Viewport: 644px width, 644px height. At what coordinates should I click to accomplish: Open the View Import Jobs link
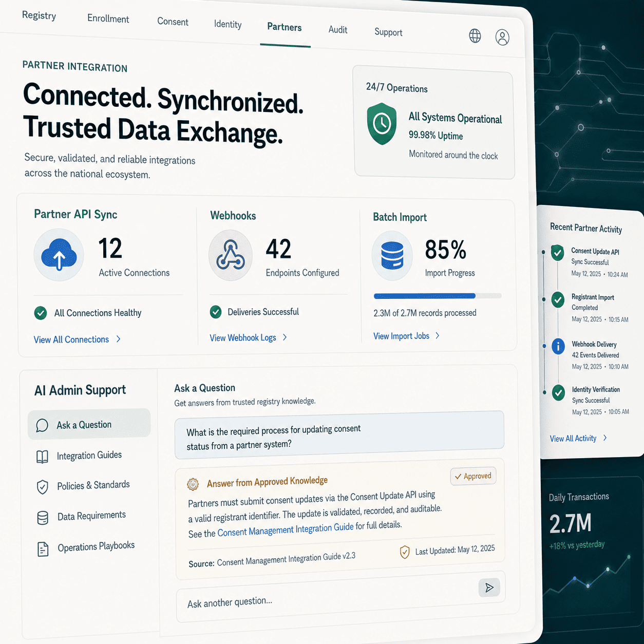(401, 336)
